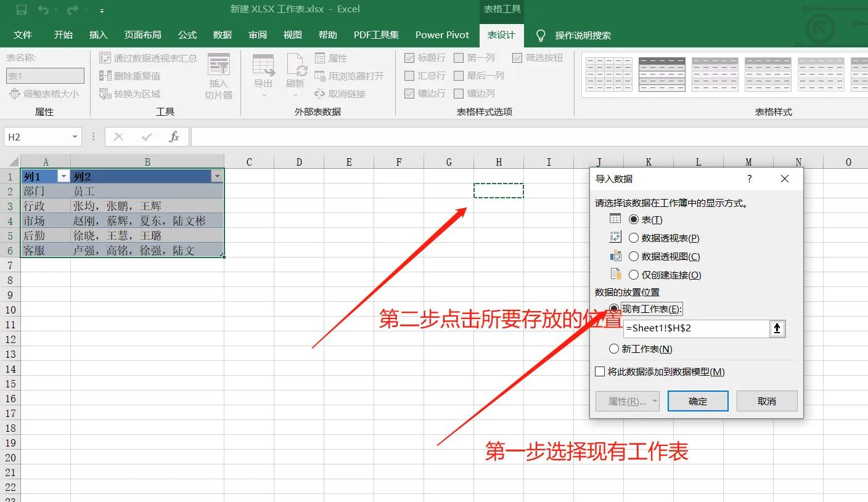Open the Power Pivot tab
Viewport: 868px width, 502px height.
(442, 35)
